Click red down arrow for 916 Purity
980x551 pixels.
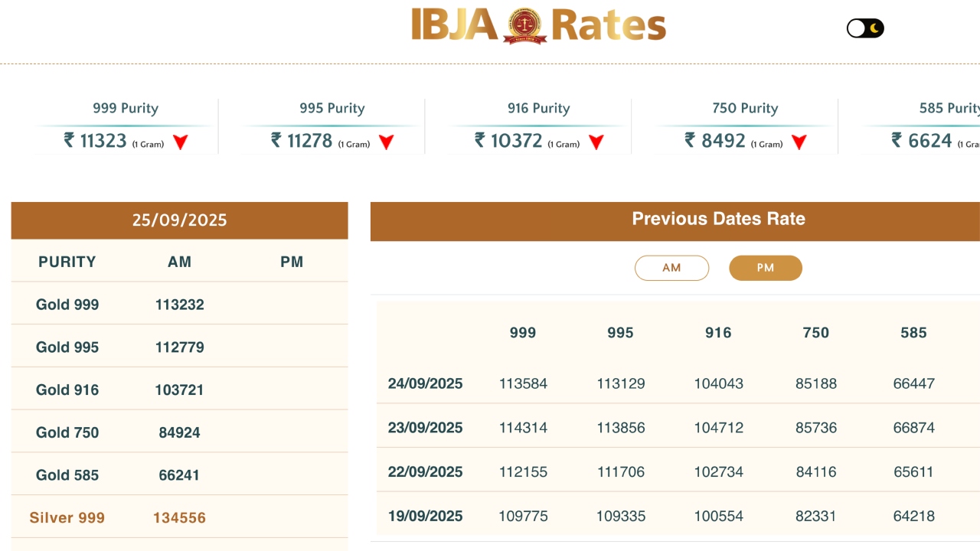tap(596, 142)
